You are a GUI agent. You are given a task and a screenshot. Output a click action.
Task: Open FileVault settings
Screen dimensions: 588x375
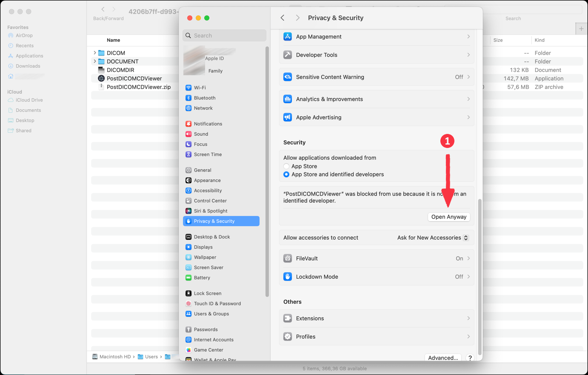(306, 258)
